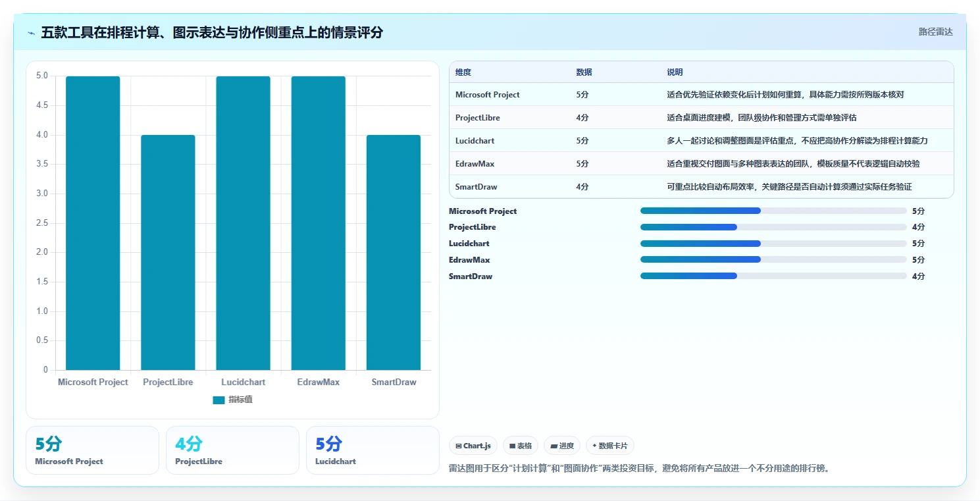The height and width of the screenshot is (501, 980).
Task: Click the Lucidchart progress bar
Action: coord(773,244)
